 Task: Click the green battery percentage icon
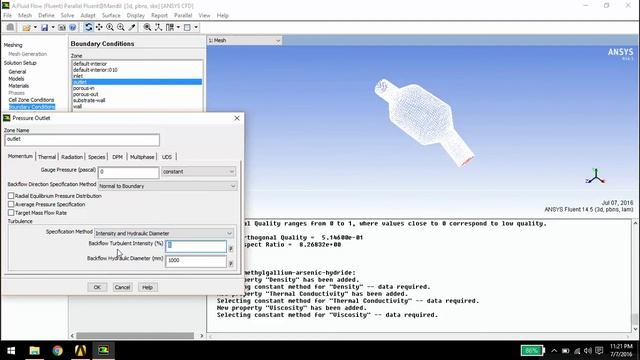(x=532, y=350)
